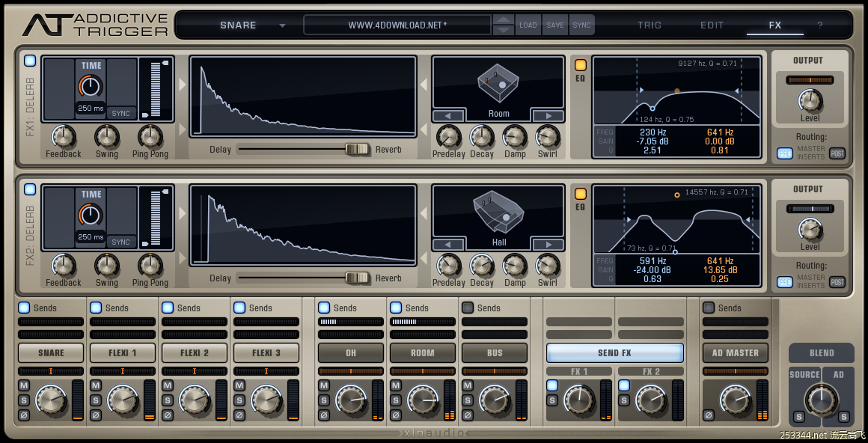Enable SYNC on FX2 delay time
The height and width of the screenshot is (443, 868).
tap(120, 242)
